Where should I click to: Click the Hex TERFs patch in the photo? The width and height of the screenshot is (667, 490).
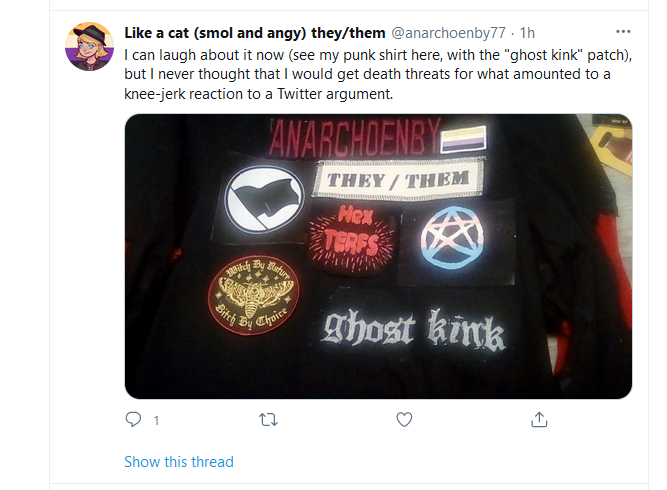coord(351,239)
